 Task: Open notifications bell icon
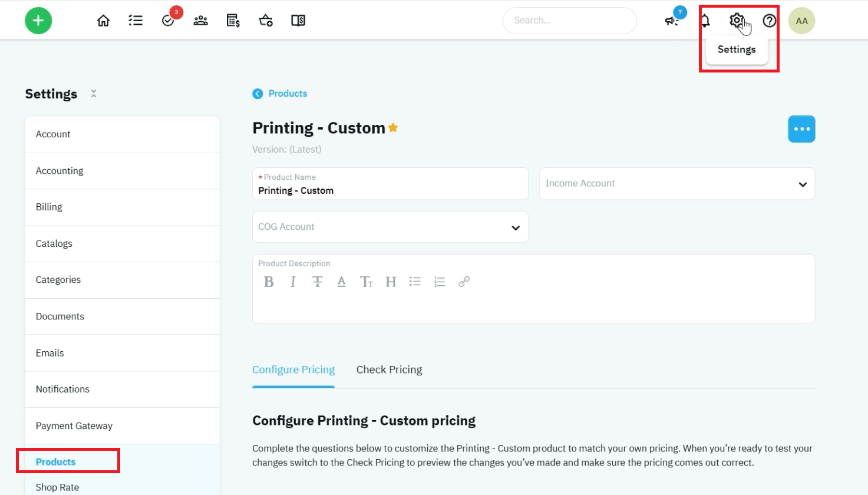point(705,21)
